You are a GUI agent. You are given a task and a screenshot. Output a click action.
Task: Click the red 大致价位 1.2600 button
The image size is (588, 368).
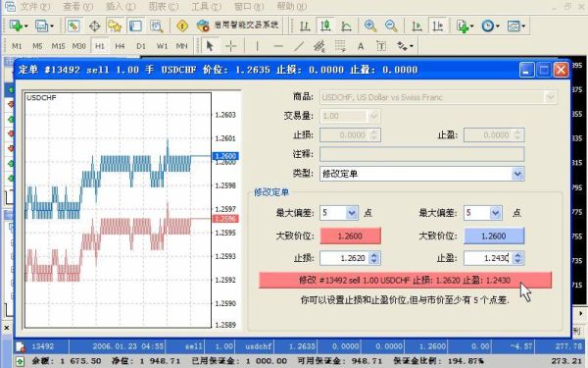tap(350, 236)
